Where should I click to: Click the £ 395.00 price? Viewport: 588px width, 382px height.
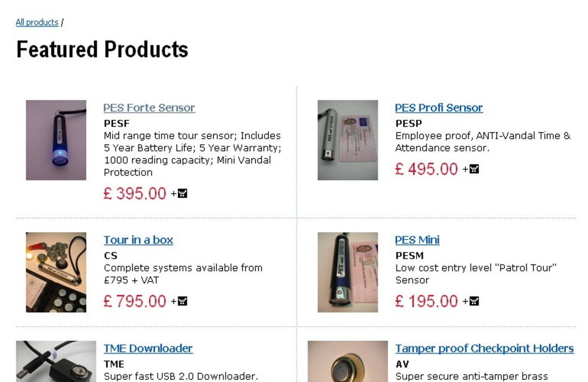click(135, 194)
